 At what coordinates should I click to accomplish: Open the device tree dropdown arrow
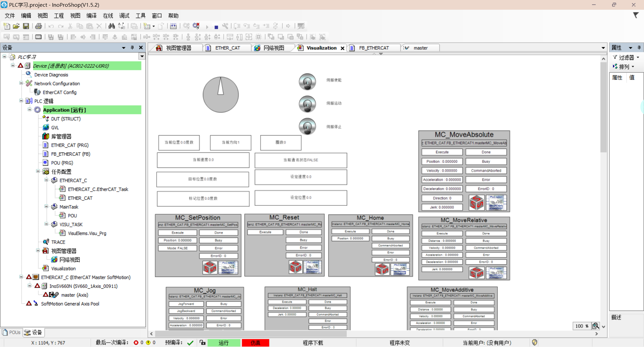pos(142,56)
